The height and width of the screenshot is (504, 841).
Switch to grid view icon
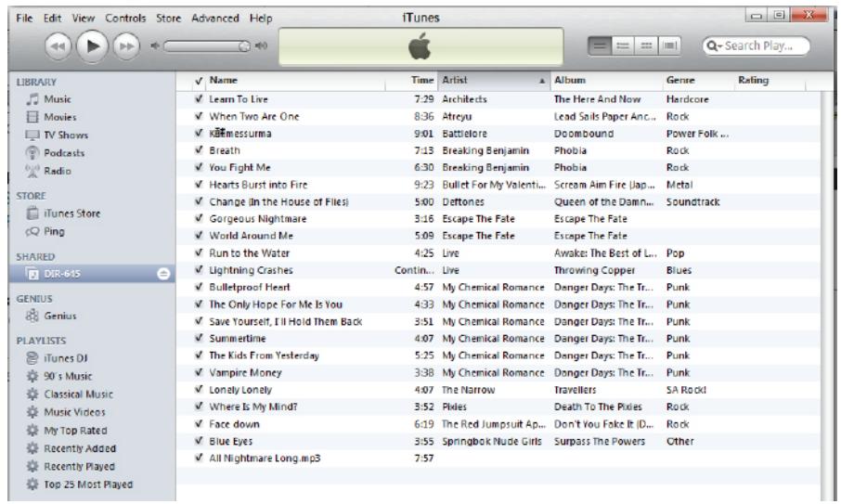click(x=646, y=45)
